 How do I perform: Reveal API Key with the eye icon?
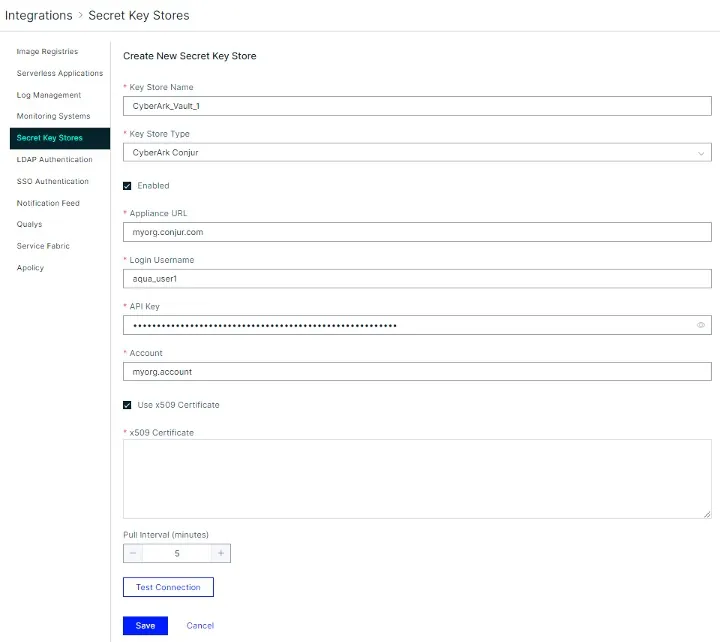(701, 325)
